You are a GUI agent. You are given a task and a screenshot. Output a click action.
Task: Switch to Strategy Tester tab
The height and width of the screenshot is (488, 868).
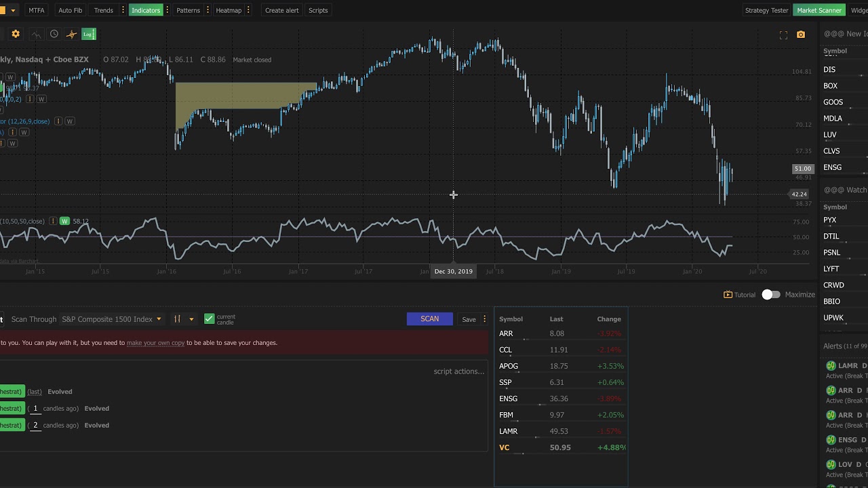767,10
